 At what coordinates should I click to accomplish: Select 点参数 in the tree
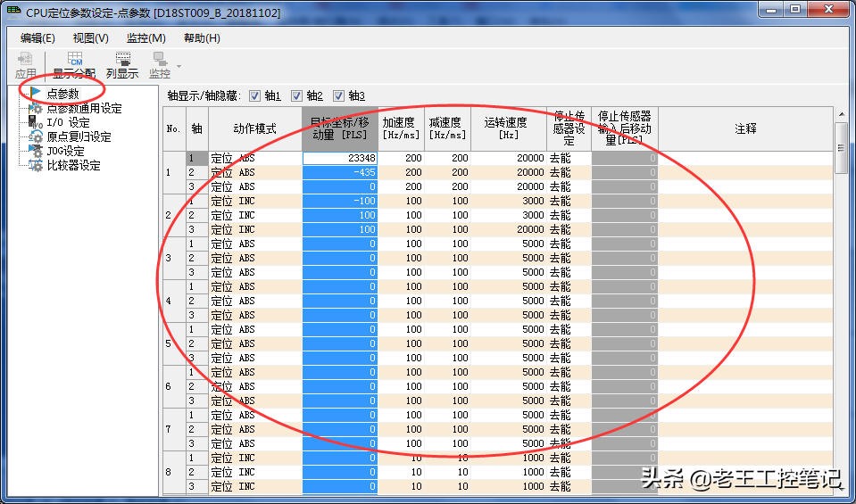62,94
